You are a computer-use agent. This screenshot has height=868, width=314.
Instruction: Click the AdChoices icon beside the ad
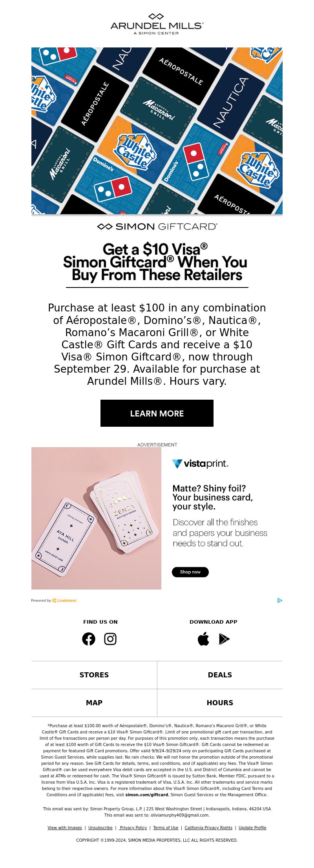coord(280,601)
